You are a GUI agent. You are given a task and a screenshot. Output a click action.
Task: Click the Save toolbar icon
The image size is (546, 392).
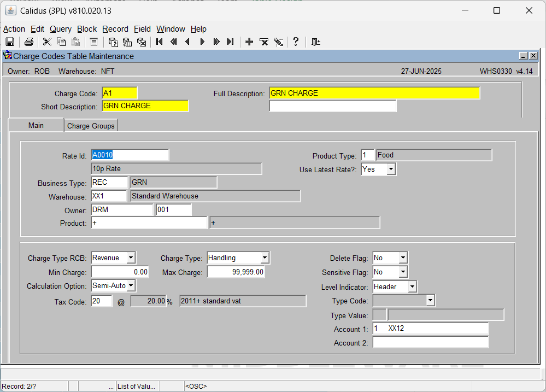click(x=10, y=42)
